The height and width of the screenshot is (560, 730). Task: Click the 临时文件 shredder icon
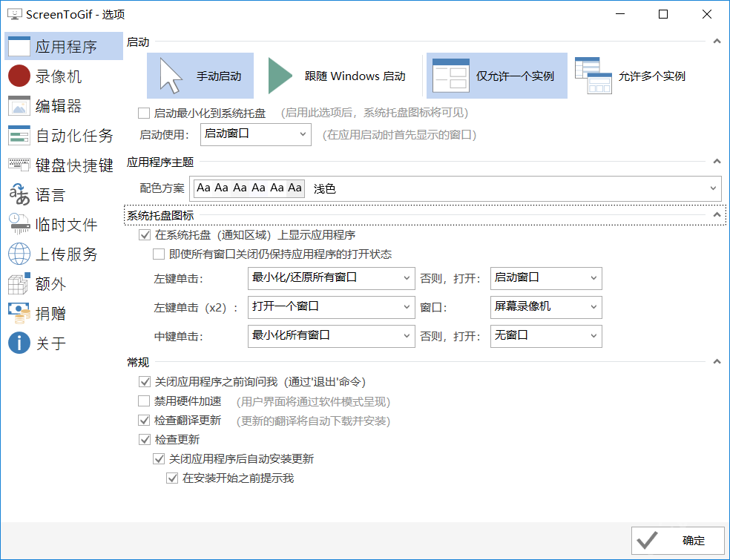click(x=19, y=224)
